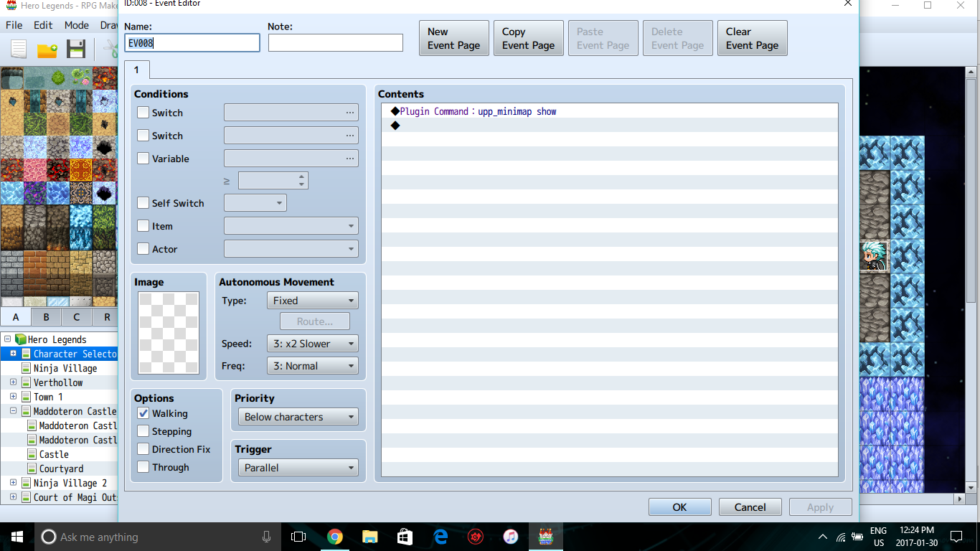Enable the first Switch condition checkbox
The width and height of the screenshot is (980, 551).
[143, 113]
